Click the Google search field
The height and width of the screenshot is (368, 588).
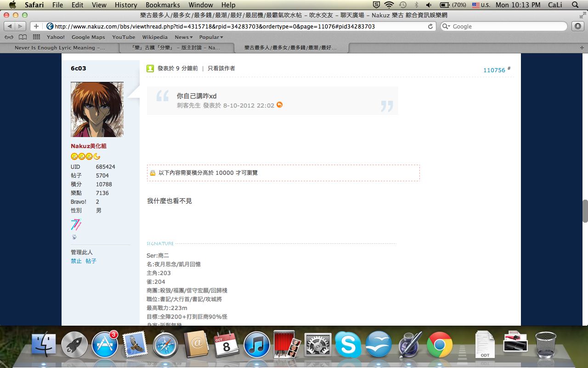coord(504,26)
